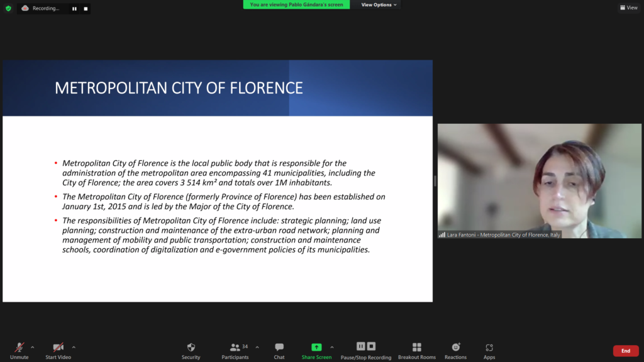Expand the arrow next to Participants
The width and height of the screenshot is (644, 362).
tap(257, 347)
